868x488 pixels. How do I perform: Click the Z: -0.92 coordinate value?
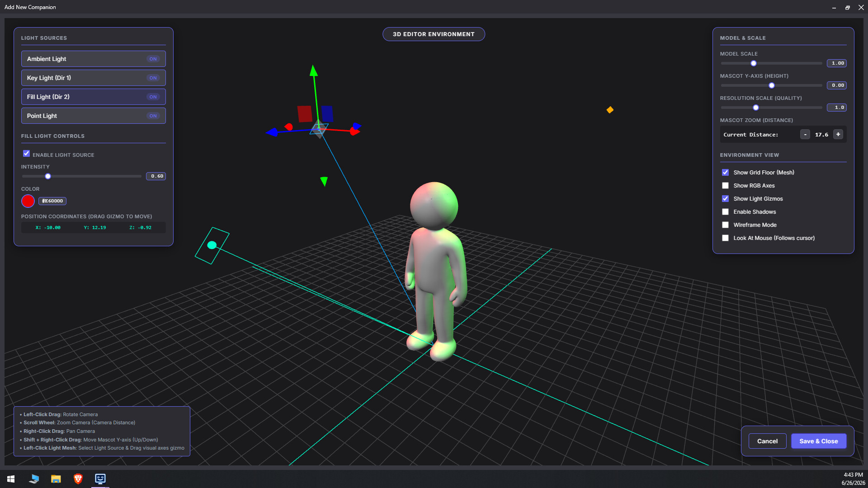pyautogui.click(x=141, y=228)
